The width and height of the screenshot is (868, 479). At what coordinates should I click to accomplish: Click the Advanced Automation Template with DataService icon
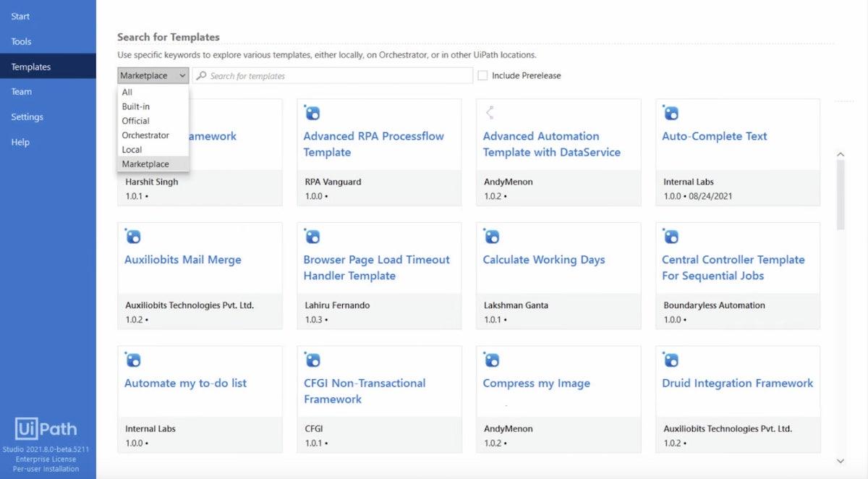490,113
